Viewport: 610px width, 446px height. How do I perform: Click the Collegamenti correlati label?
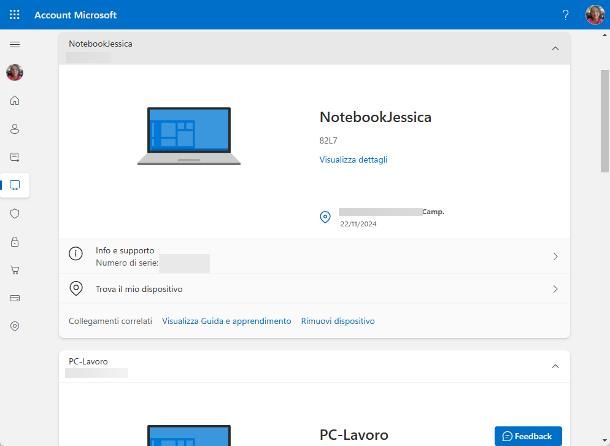110,321
